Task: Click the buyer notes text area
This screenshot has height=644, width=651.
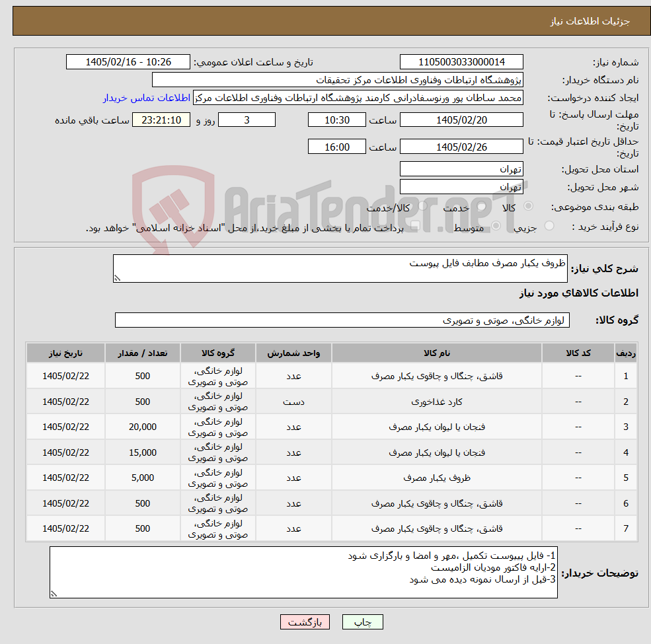Action: coord(303,572)
